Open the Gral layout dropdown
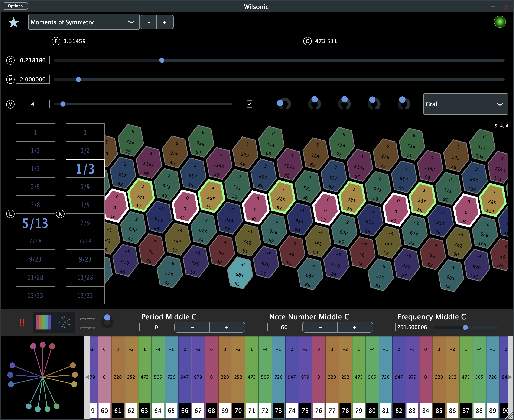 pyautogui.click(x=466, y=104)
